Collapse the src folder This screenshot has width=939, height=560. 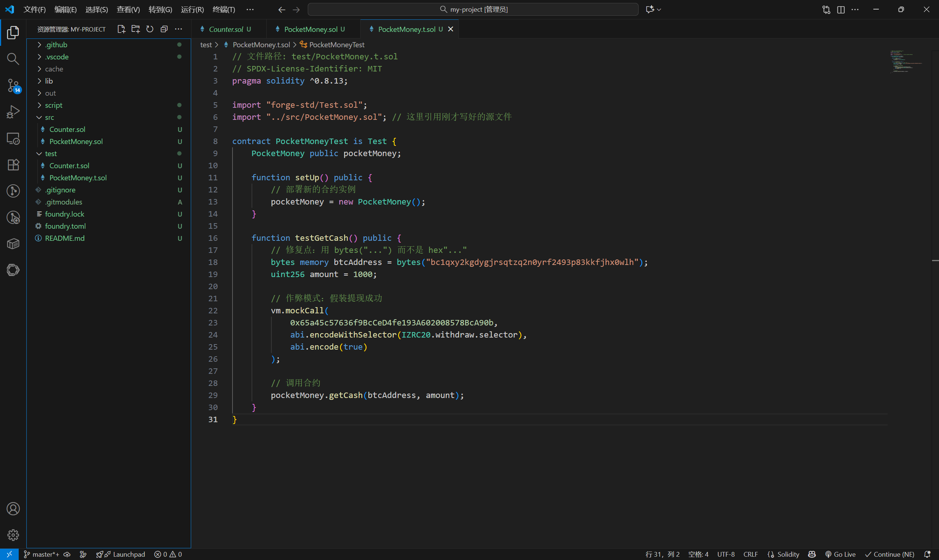point(108,117)
